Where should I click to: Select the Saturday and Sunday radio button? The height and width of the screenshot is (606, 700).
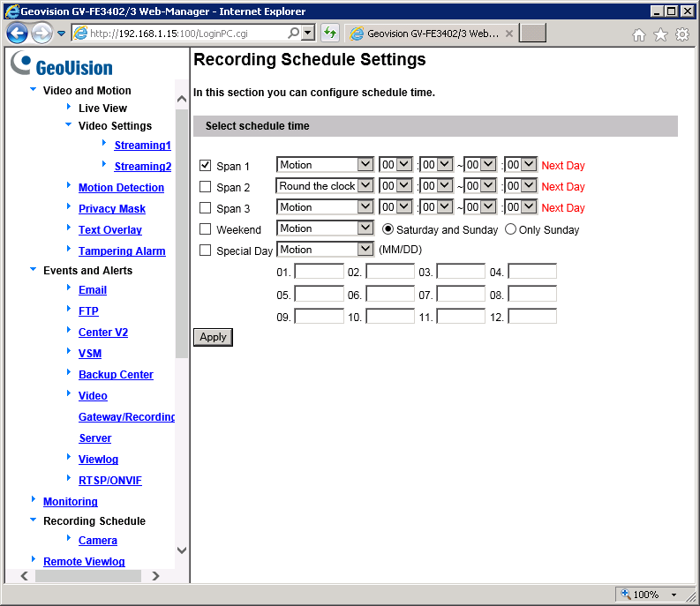coord(388,229)
